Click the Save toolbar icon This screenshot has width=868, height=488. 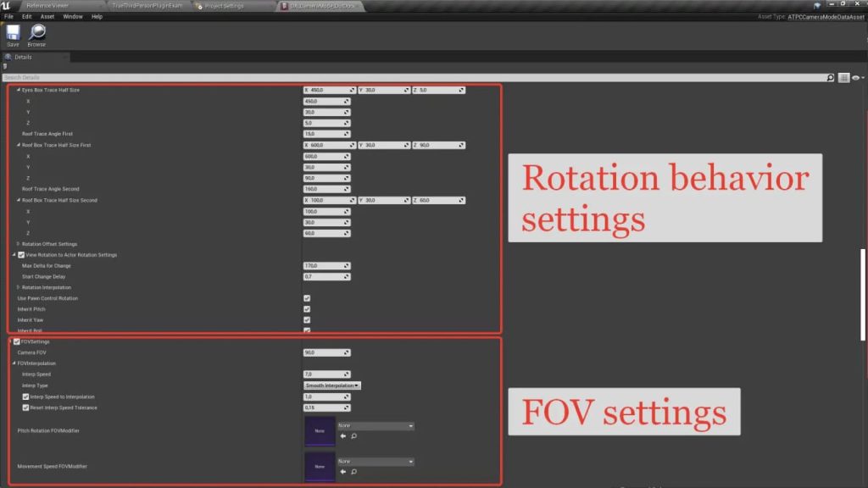point(13,36)
